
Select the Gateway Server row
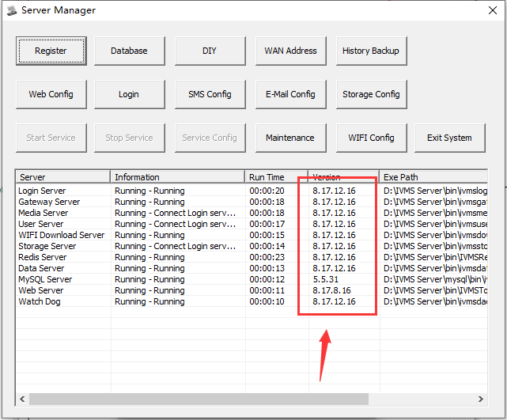pyautogui.click(x=252, y=202)
